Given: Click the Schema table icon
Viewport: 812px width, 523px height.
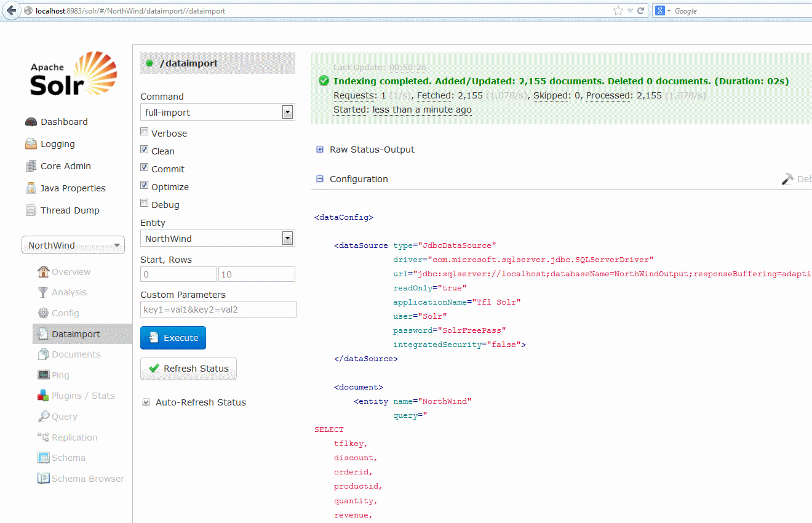Looking at the screenshot, I should click(x=44, y=458).
